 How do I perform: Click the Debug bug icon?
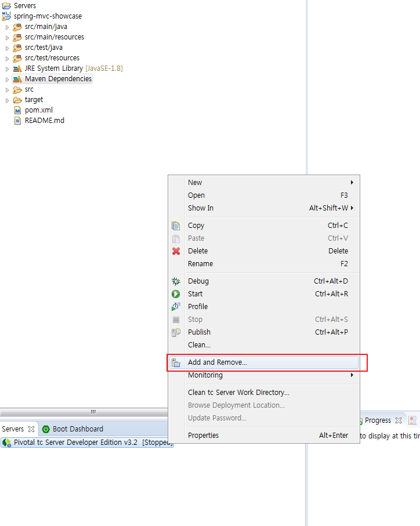176,281
